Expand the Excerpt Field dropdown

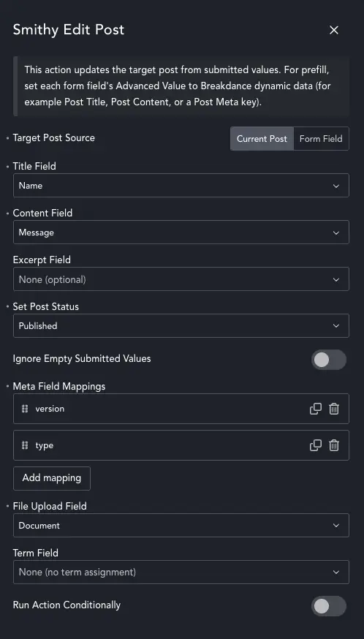[x=181, y=279]
